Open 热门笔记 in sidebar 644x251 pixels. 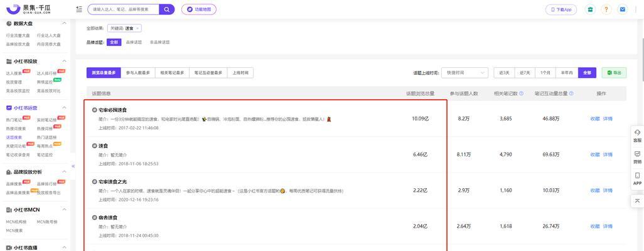(x=14, y=120)
